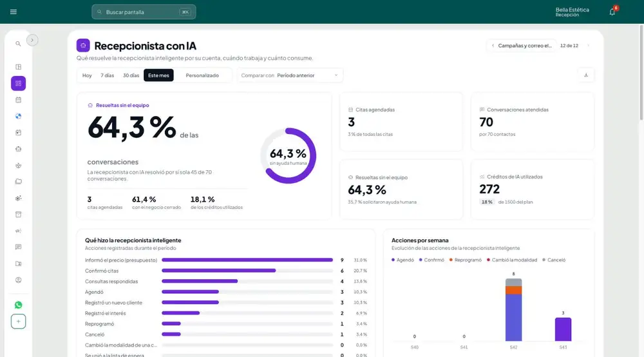Viewport: 644px width, 357px height.
Task: Open the lotus flower icon in the sidebar
Action: coord(18,166)
